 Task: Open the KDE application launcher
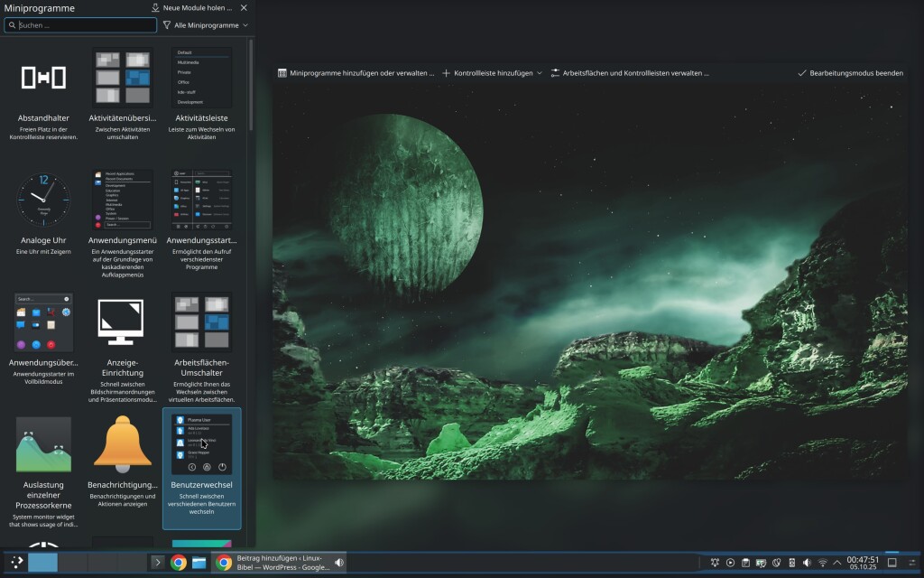tap(16, 563)
